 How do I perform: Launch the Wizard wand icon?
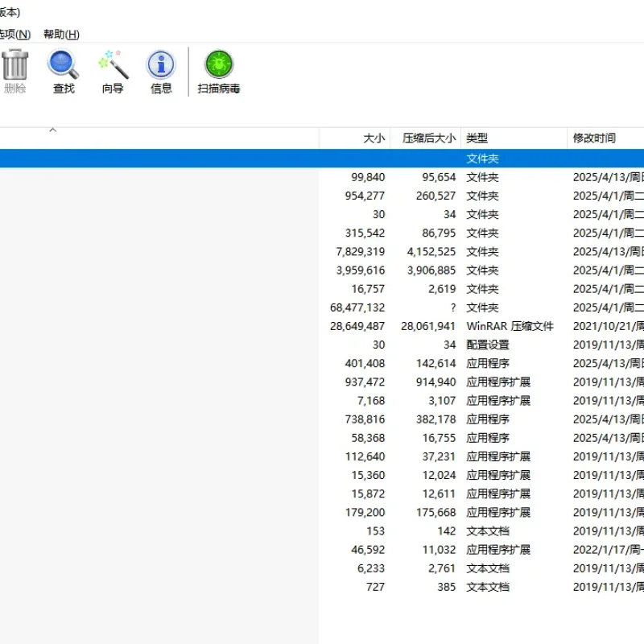113,64
